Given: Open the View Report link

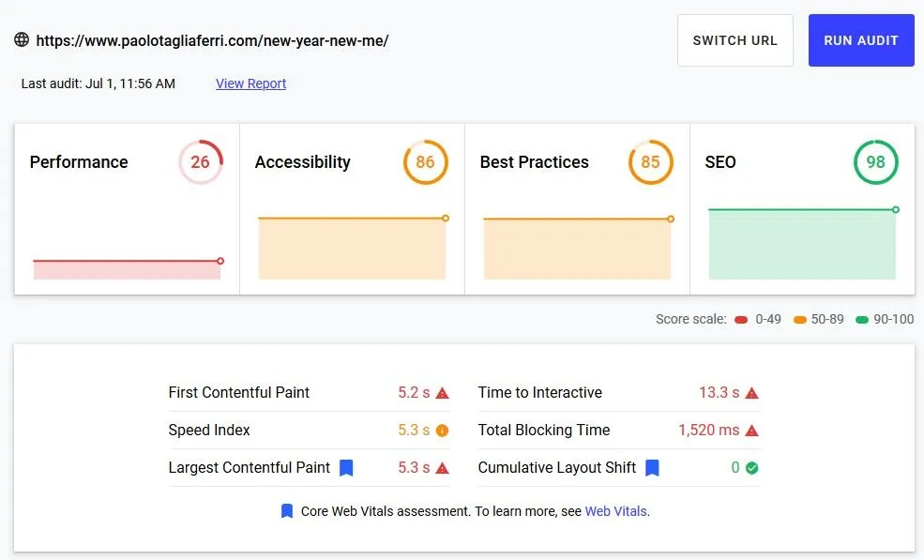Looking at the screenshot, I should (251, 83).
